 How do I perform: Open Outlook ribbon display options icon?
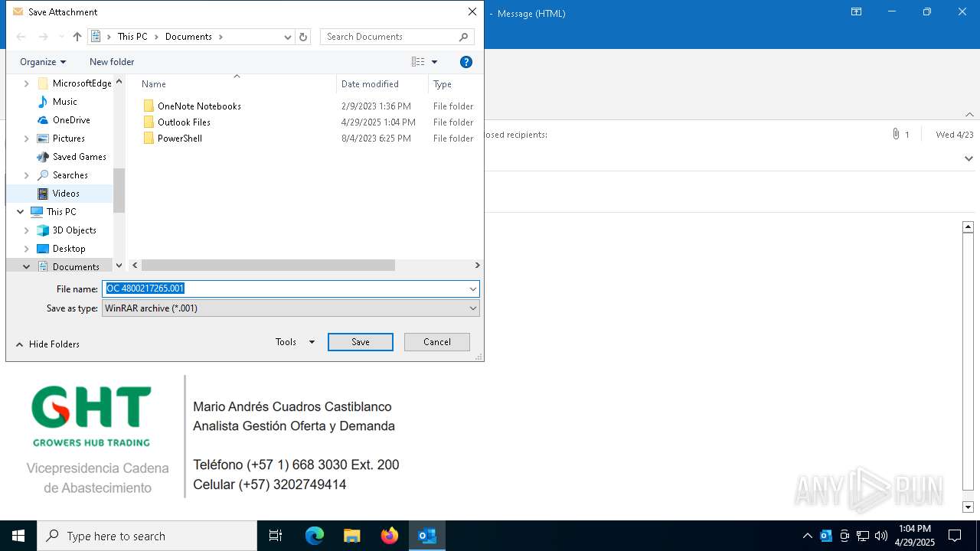(x=856, y=12)
